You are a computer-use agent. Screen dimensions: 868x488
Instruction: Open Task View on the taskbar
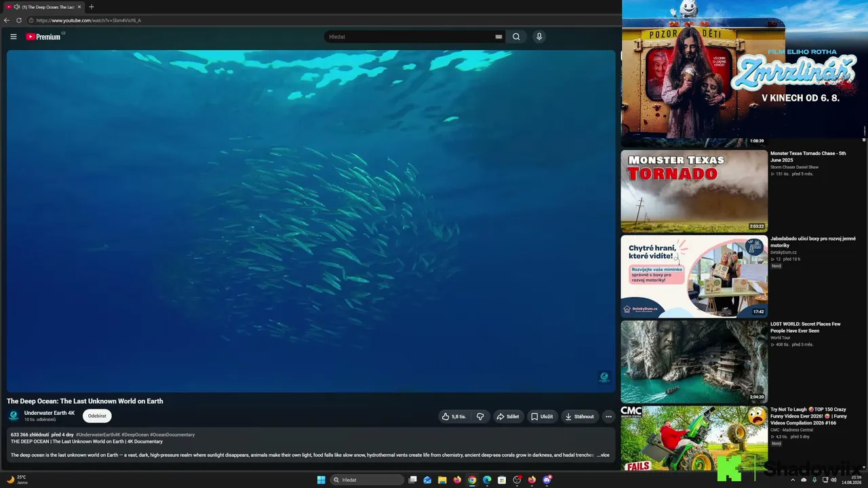(x=412, y=480)
